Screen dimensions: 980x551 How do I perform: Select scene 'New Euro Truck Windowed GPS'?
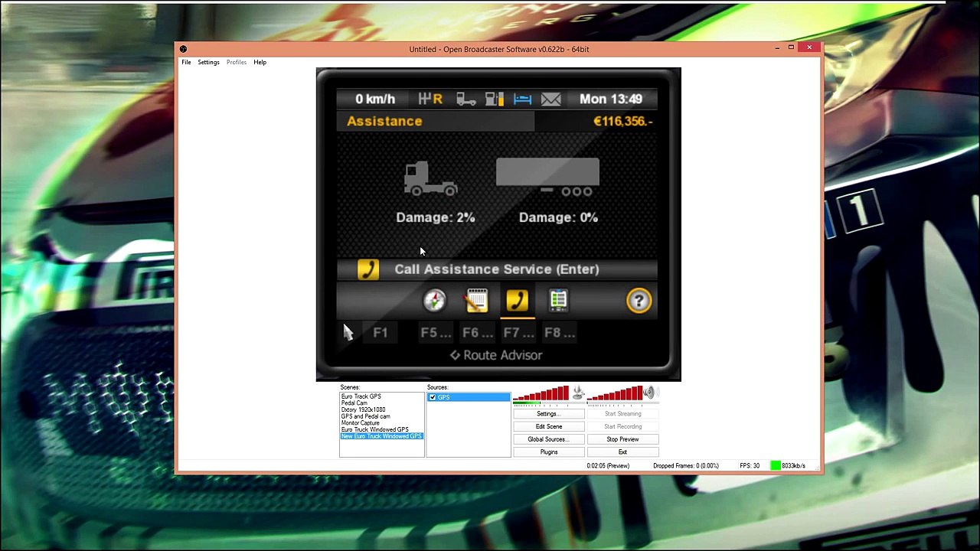tap(381, 436)
